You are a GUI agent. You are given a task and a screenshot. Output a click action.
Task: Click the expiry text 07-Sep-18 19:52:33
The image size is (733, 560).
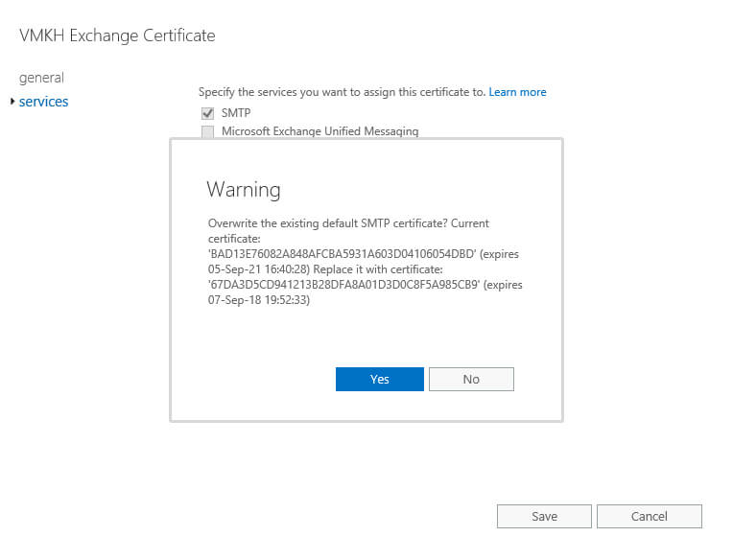[x=258, y=300]
